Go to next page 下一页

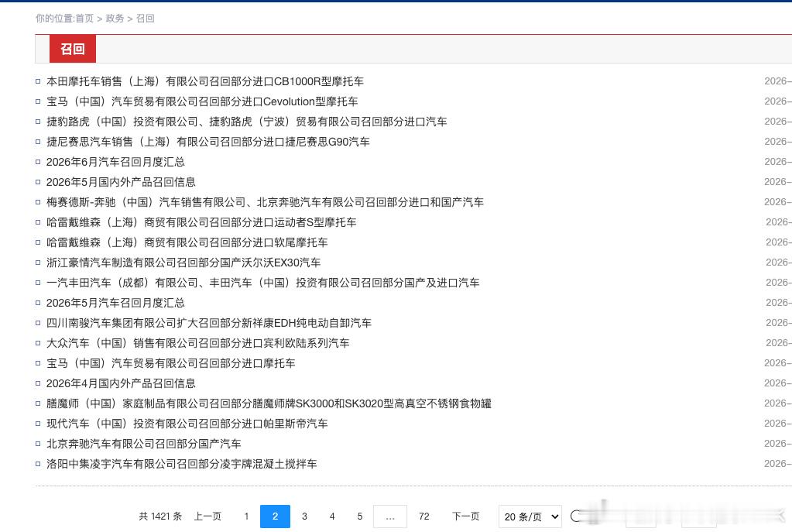(x=466, y=517)
